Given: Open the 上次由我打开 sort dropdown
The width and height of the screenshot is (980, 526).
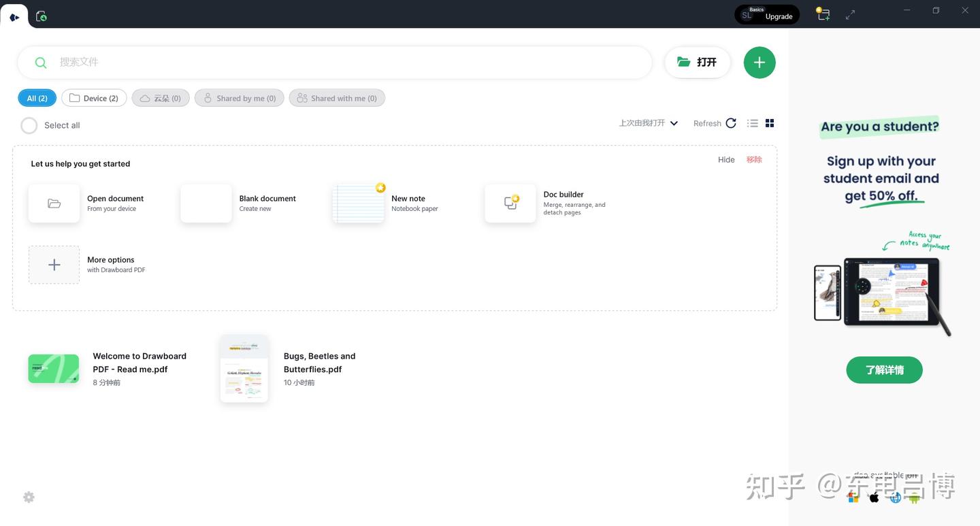Looking at the screenshot, I should point(648,123).
